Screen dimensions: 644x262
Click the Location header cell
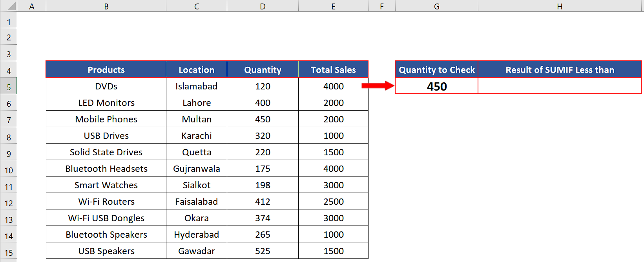pos(197,69)
